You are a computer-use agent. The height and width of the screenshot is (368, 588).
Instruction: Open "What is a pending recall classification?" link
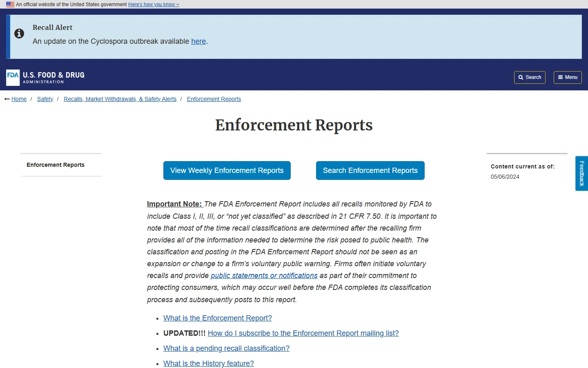pyautogui.click(x=226, y=348)
